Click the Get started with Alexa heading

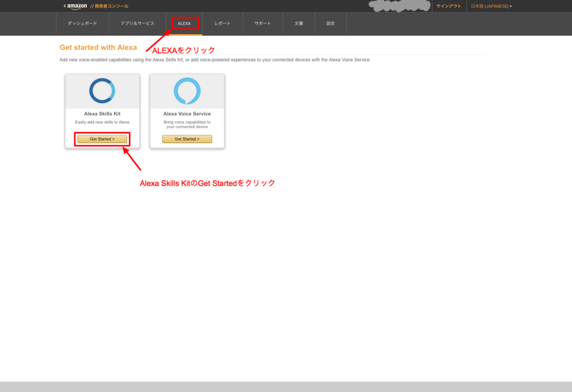click(98, 47)
